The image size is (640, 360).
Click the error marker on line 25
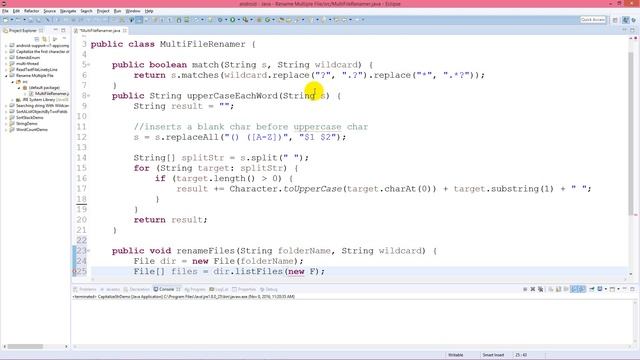pos(74,271)
